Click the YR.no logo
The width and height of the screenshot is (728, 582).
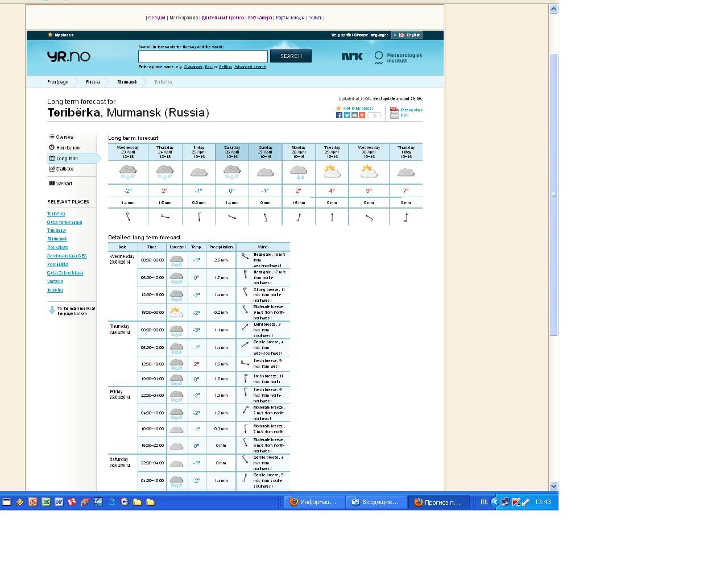click(69, 56)
